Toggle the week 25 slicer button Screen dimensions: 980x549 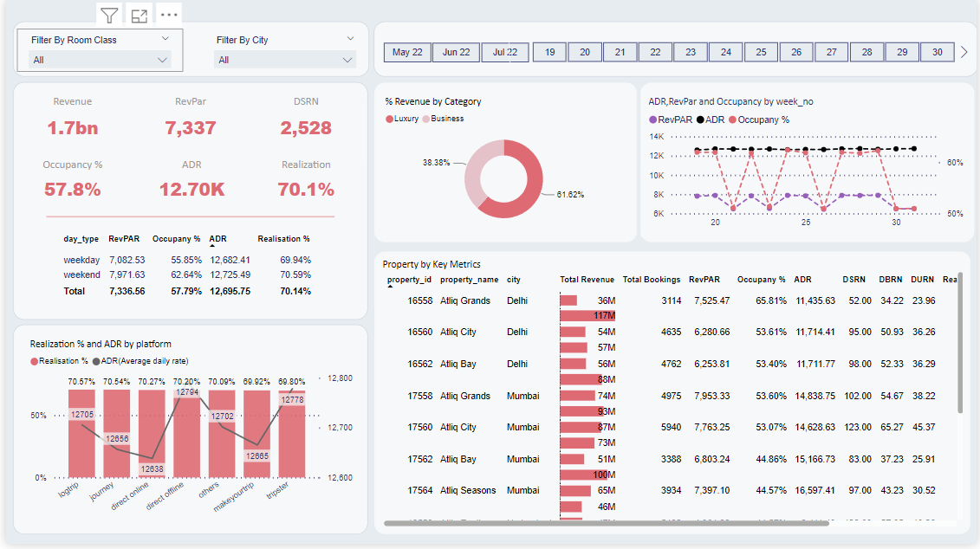pos(761,52)
